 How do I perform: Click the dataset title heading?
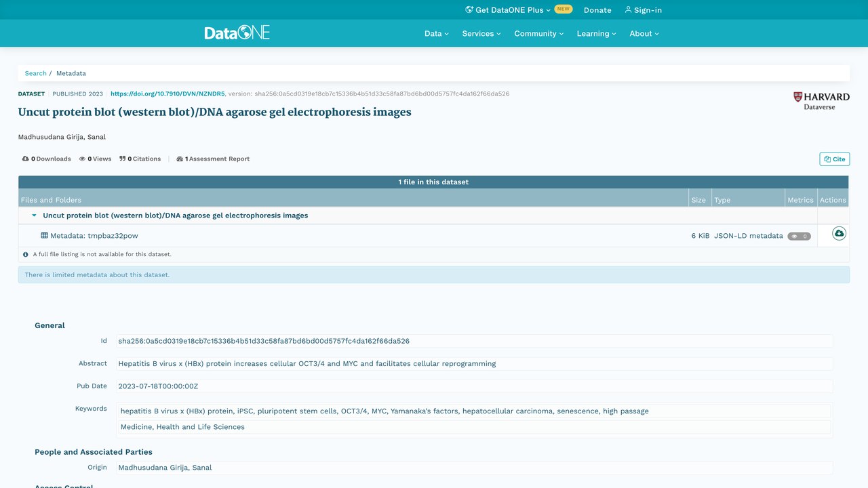point(215,112)
